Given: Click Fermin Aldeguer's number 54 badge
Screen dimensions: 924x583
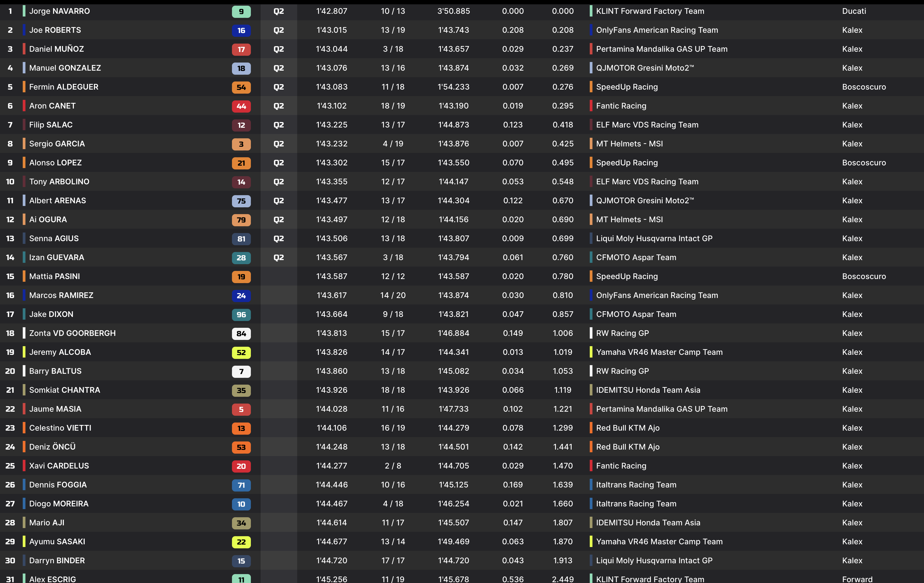Looking at the screenshot, I should coord(241,87).
